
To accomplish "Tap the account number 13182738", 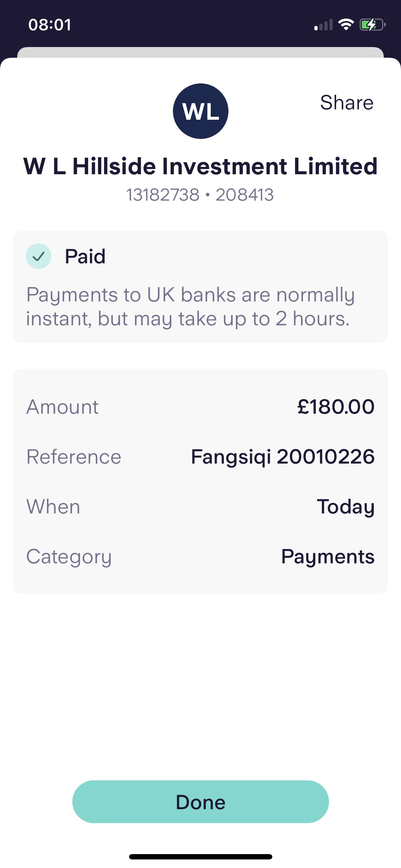I will (163, 195).
